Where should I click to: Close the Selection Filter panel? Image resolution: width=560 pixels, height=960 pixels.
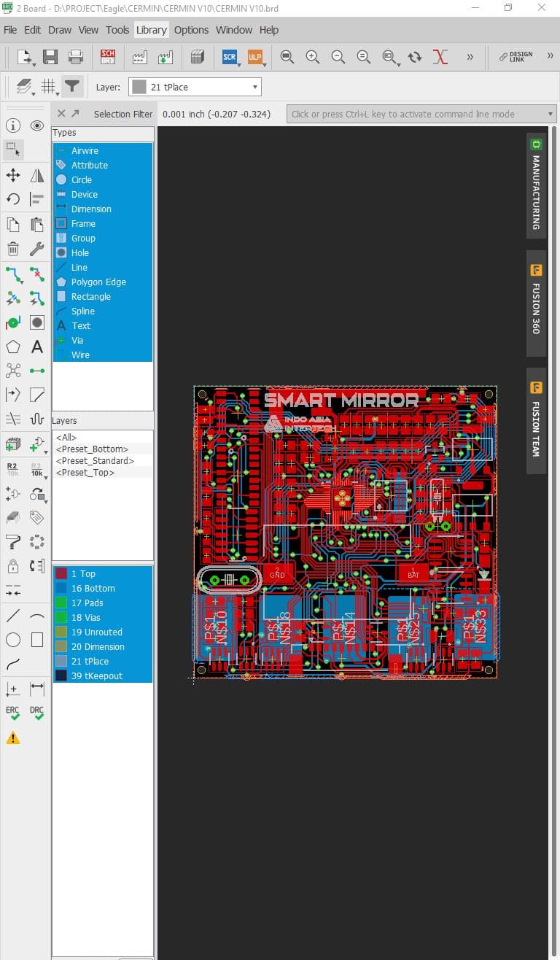click(x=61, y=113)
